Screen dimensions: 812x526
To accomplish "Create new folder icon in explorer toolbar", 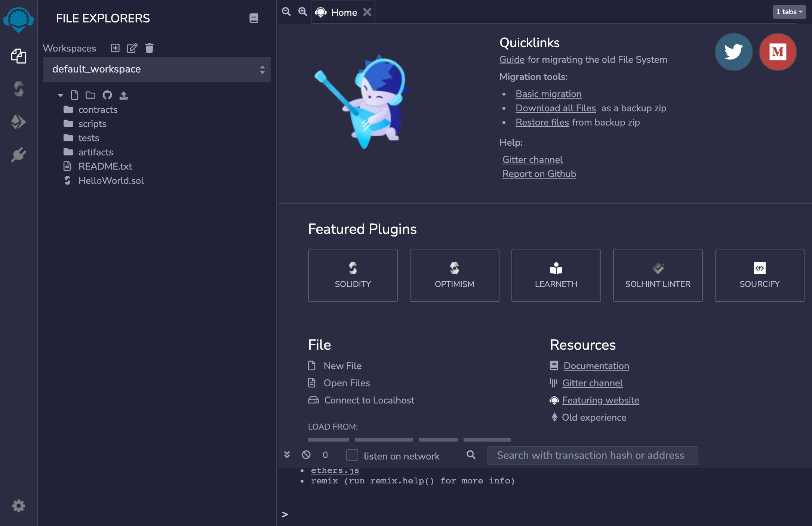I will point(90,95).
